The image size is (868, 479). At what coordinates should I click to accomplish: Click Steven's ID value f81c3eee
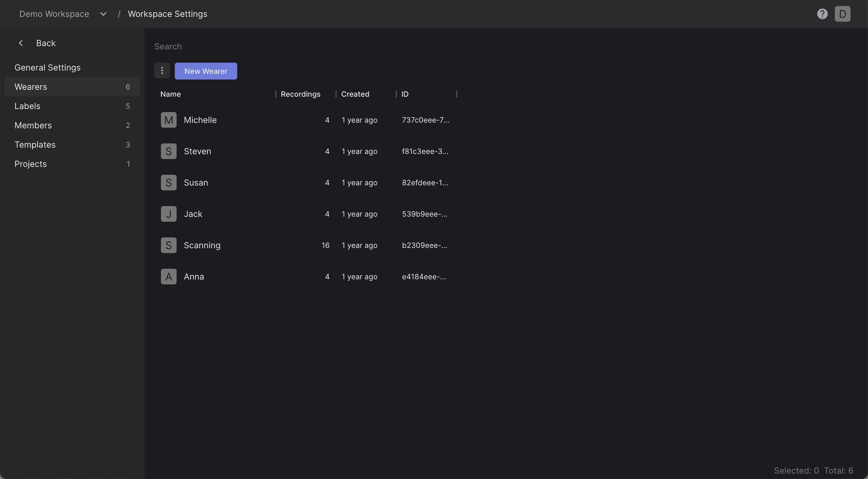pyautogui.click(x=425, y=151)
